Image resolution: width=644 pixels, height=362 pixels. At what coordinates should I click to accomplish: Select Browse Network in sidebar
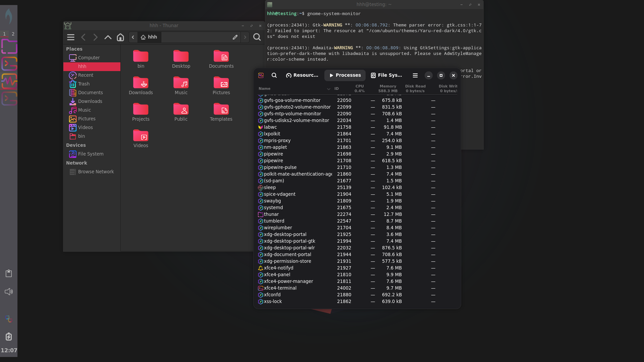coord(92,172)
